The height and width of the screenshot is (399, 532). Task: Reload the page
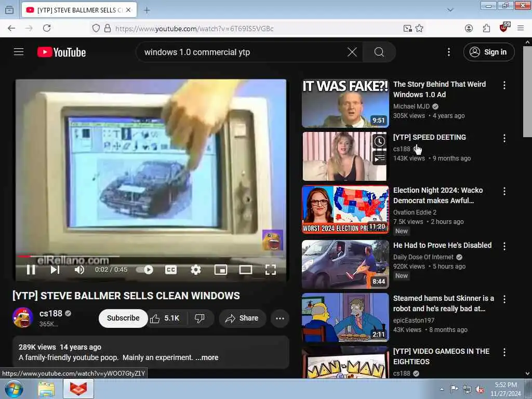47,28
